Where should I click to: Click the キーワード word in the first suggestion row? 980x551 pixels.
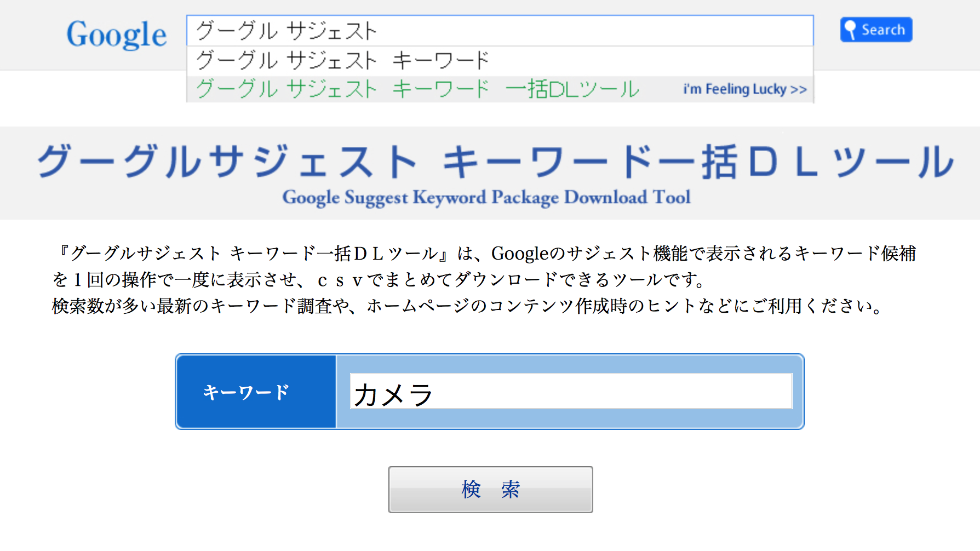[x=440, y=60]
